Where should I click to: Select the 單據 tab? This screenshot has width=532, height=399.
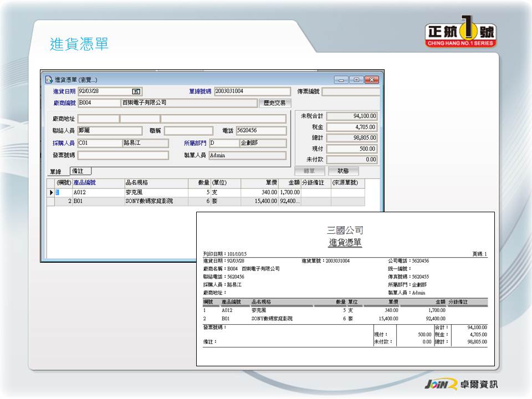click(x=55, y=172)
